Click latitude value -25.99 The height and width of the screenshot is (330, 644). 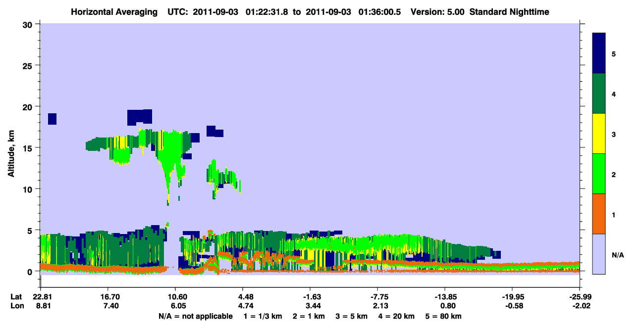(580, 297)
